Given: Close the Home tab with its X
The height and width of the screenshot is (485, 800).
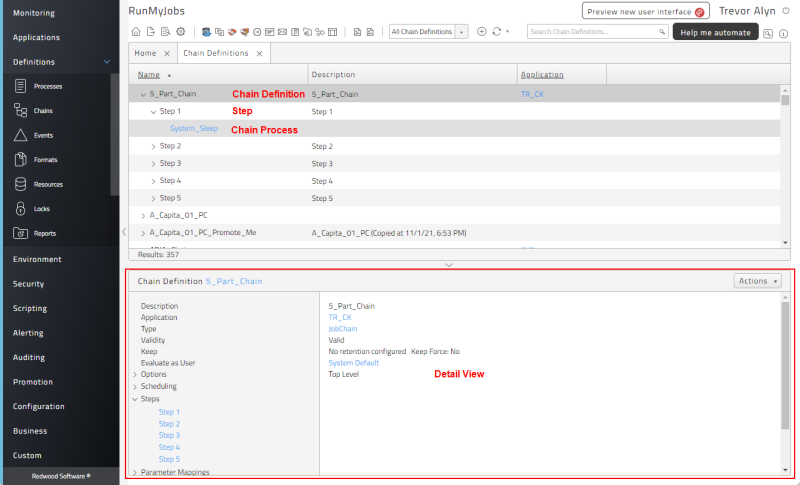Looking at the screenshot, I should point(167,54).
